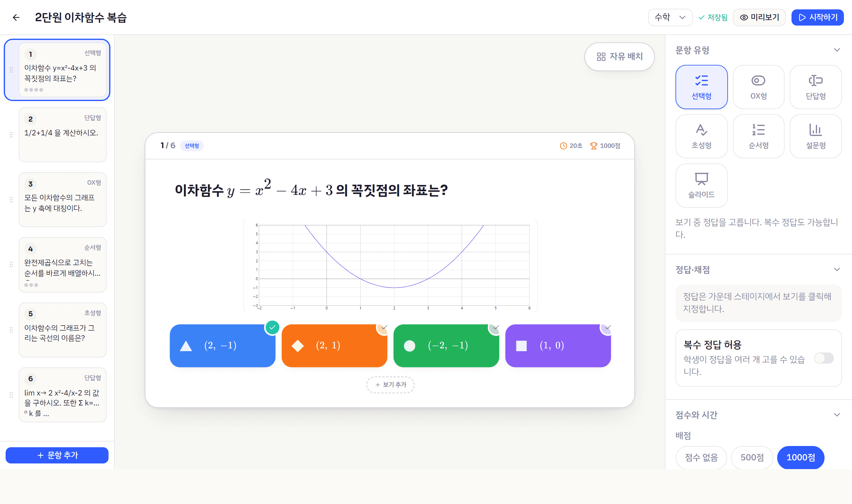Screen dimensions: 852x504
Task: Select the 단답형 question type icon
Action: coord(815,87)
